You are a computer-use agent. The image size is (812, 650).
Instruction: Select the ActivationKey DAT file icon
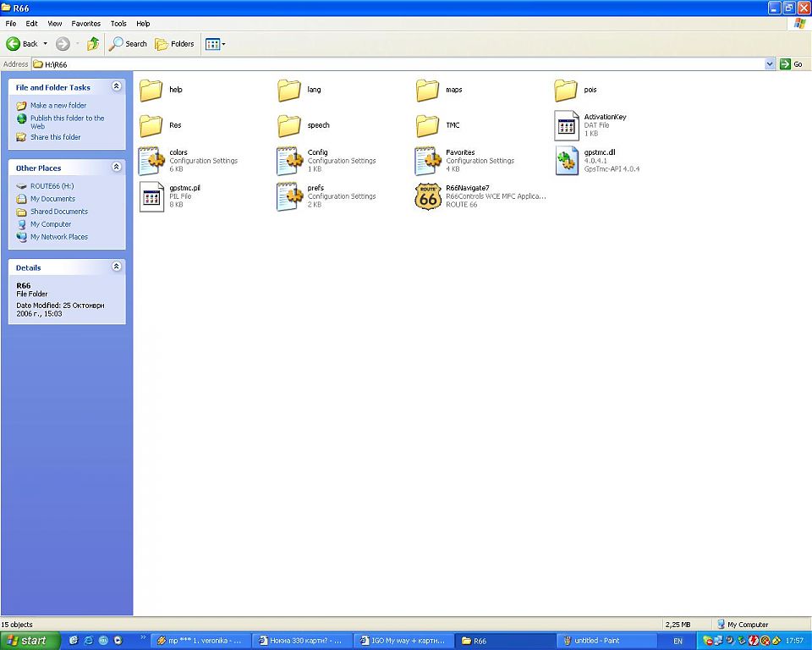pyautogui.click(x=567, y=125)
